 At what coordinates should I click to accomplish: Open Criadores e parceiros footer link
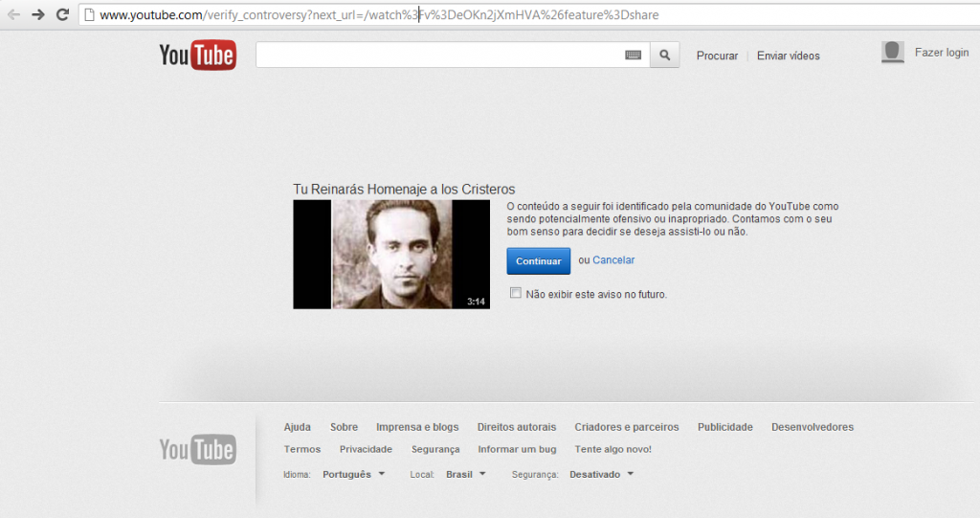pyautogui.click(x=626, y=427)
